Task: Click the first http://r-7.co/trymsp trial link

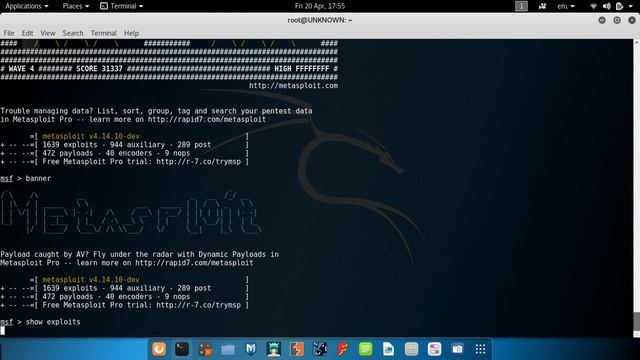Action: [198, 162]
